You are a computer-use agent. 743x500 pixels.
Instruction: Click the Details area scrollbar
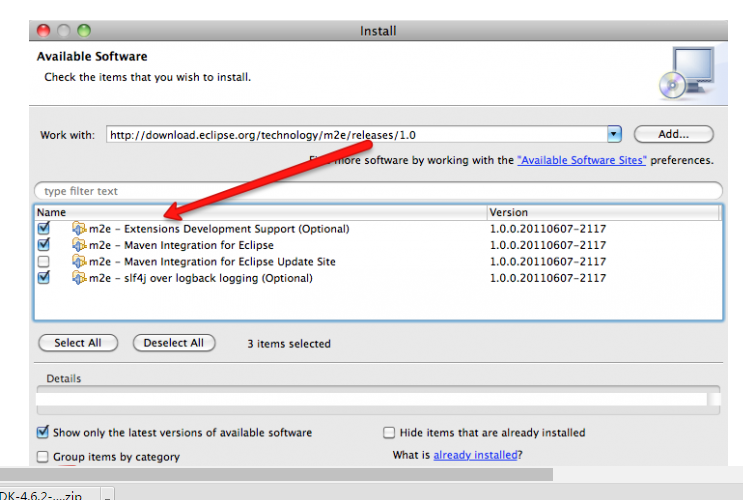pos(714,399)
